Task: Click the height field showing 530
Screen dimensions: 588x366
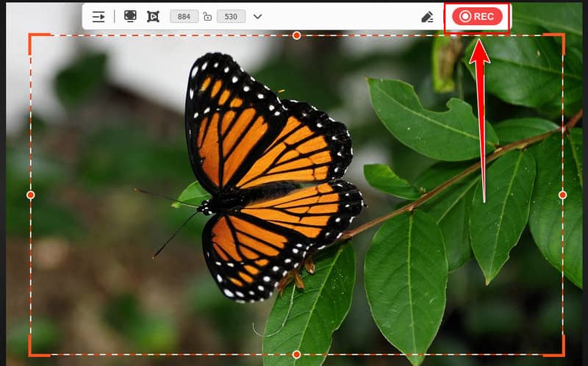Action: pyautogui.click(x=231, y=17)
